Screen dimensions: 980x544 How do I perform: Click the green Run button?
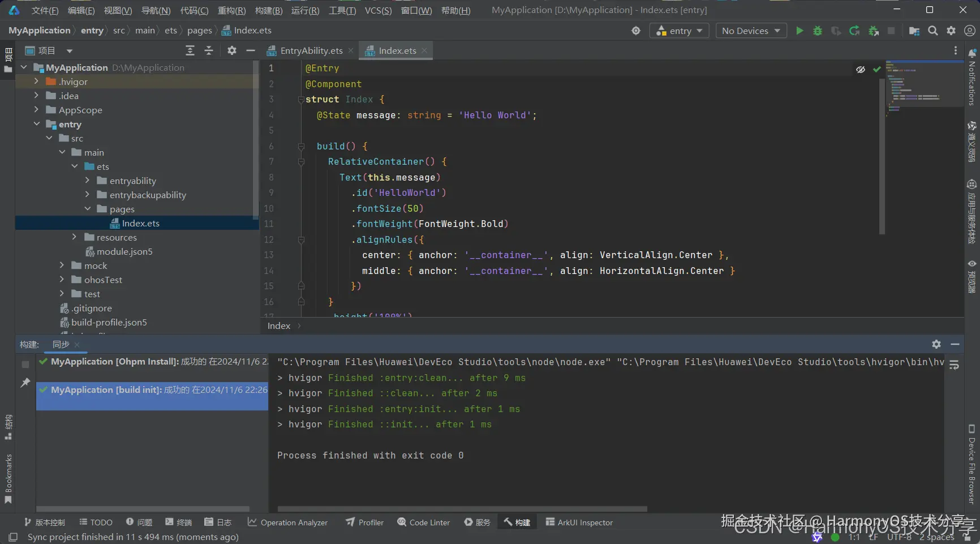point(800,31)
